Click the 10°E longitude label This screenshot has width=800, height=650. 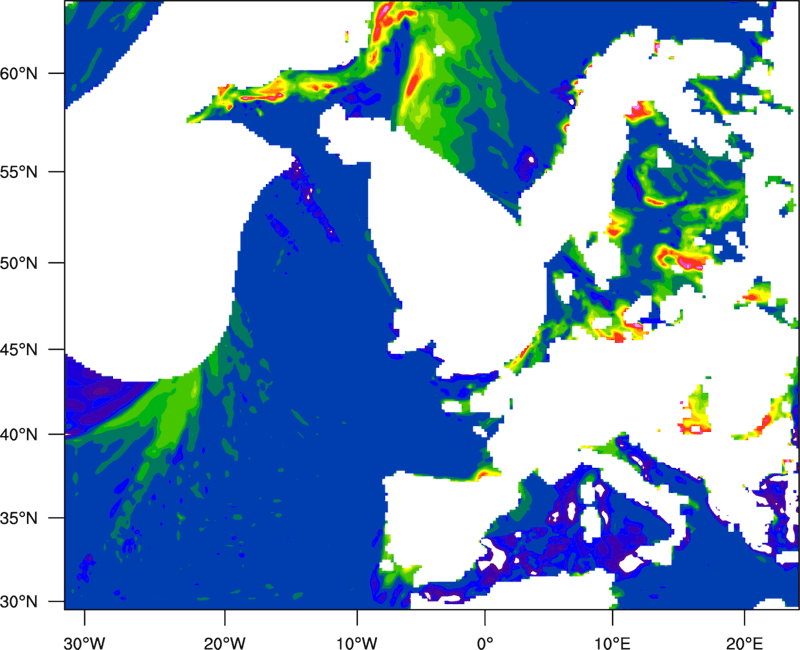coord(612,642)
